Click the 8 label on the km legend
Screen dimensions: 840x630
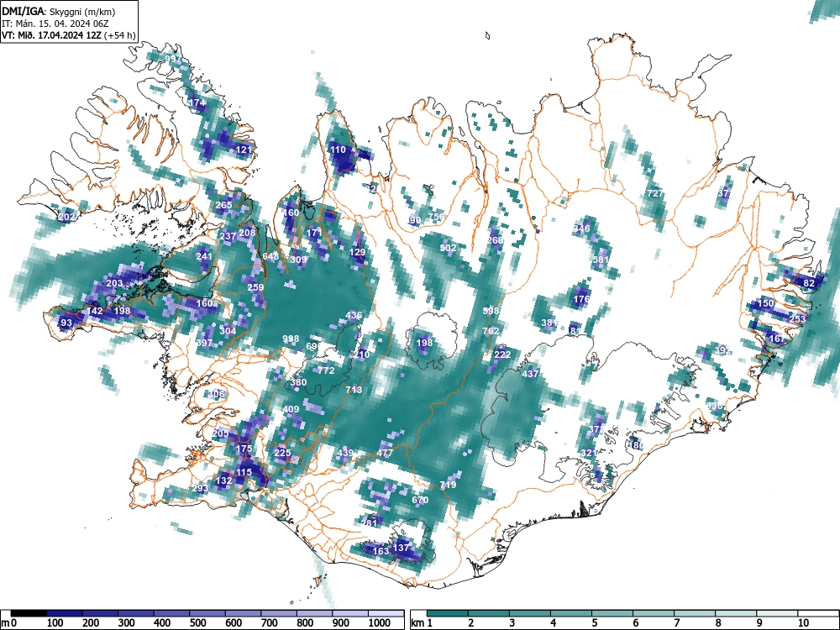click(718, 623)
